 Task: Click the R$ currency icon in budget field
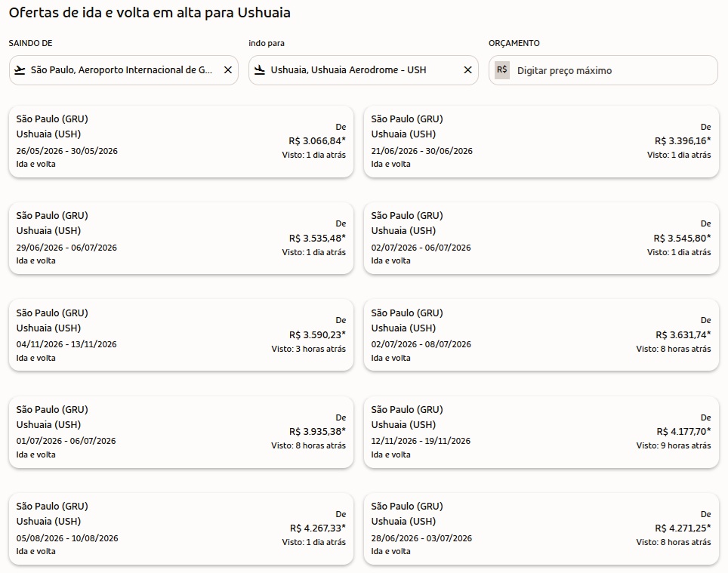click(x=502, y=70)
